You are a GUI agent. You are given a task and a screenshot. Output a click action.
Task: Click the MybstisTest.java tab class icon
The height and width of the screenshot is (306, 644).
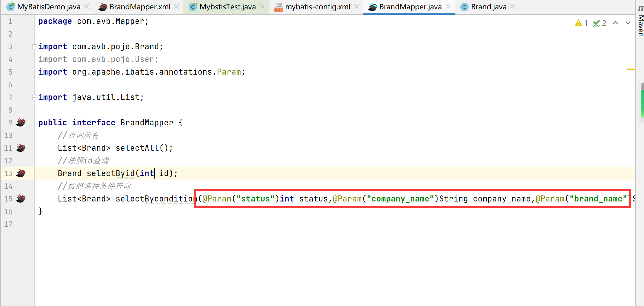point(193,7)
